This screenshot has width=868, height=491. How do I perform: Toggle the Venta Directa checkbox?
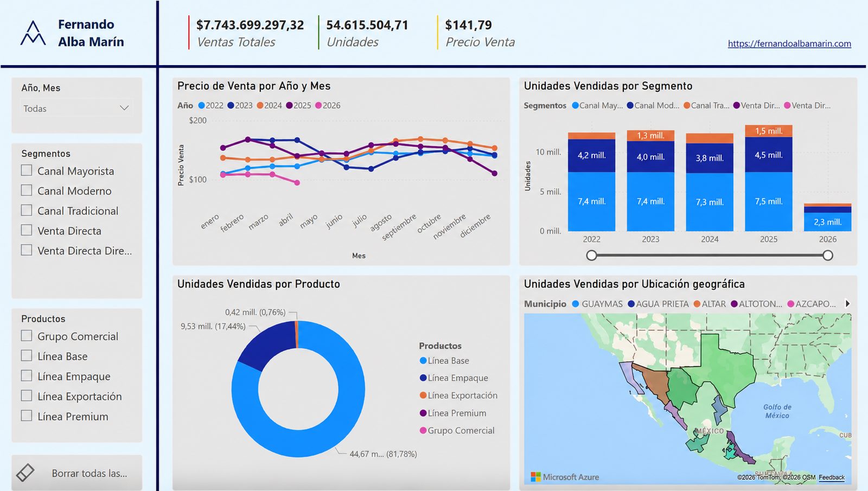pos(27,230)
